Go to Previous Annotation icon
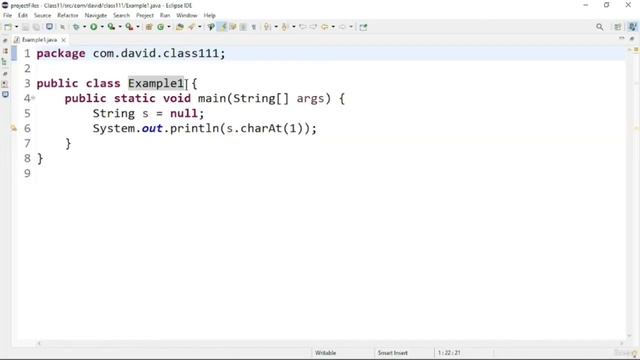The height and width of the screenshot is (360, 640). tap(284, 27)
